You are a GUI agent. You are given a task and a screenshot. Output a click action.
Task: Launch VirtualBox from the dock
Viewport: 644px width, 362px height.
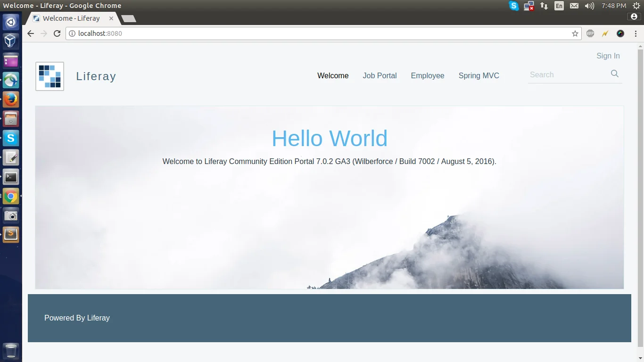(x=11, y=41)
